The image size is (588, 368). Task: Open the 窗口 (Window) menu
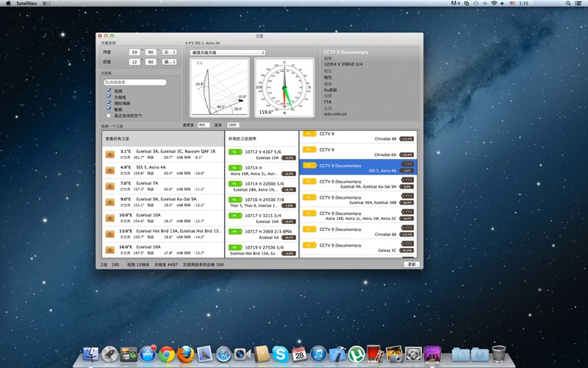click(x=46, y=3)
